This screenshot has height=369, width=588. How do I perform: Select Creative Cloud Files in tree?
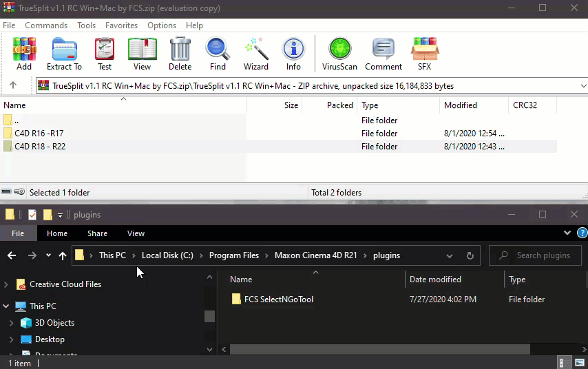pyautogui.click(x=65, y=284)
